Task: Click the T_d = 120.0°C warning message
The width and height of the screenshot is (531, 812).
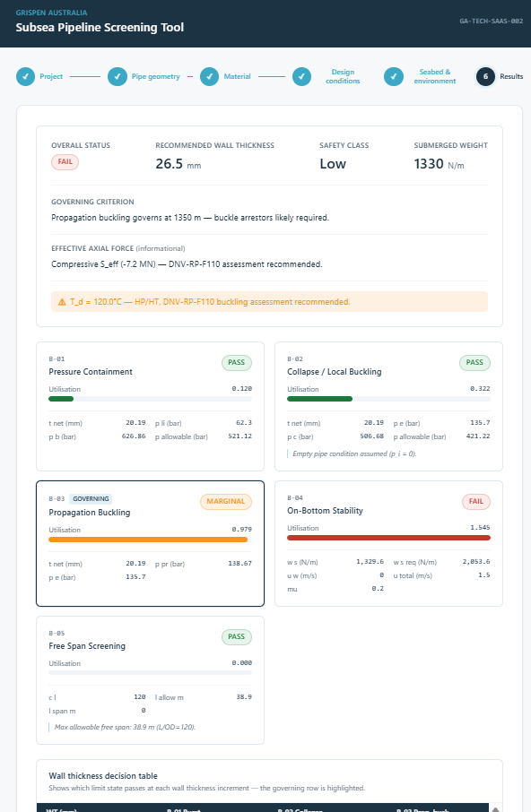Action: click(x=210, y=302)
